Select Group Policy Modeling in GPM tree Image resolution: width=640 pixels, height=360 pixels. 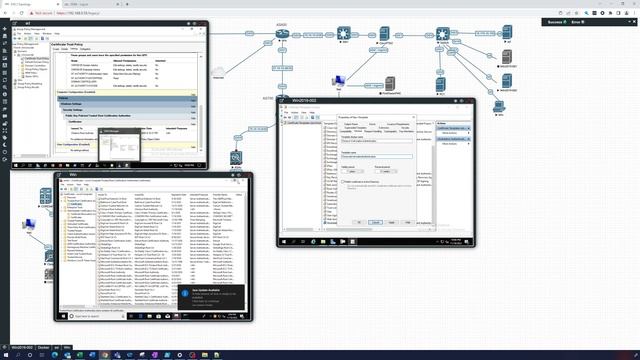pos(30,84)
